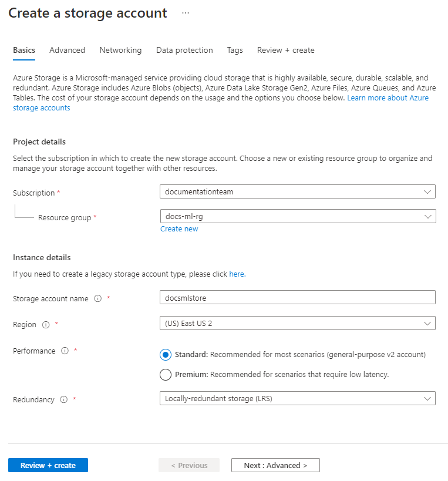The image size is (448, 481).
Task: Expand the Resource group dropdown
Action: (297, 216)
